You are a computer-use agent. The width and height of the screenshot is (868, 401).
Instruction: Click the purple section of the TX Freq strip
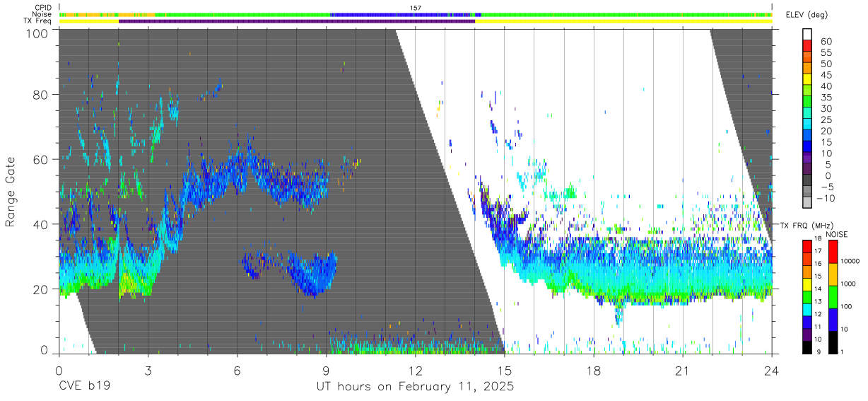click(x=297, y=21)
